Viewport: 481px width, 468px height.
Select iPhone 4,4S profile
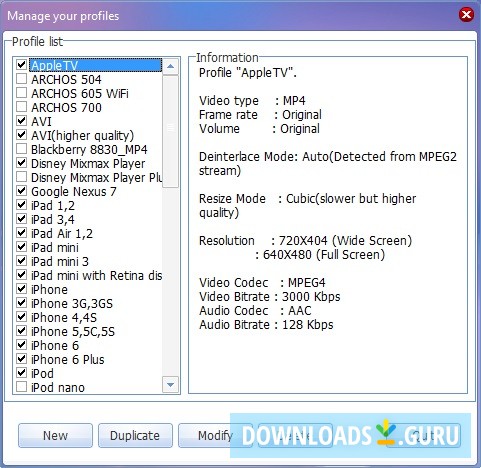click(64, 317)
